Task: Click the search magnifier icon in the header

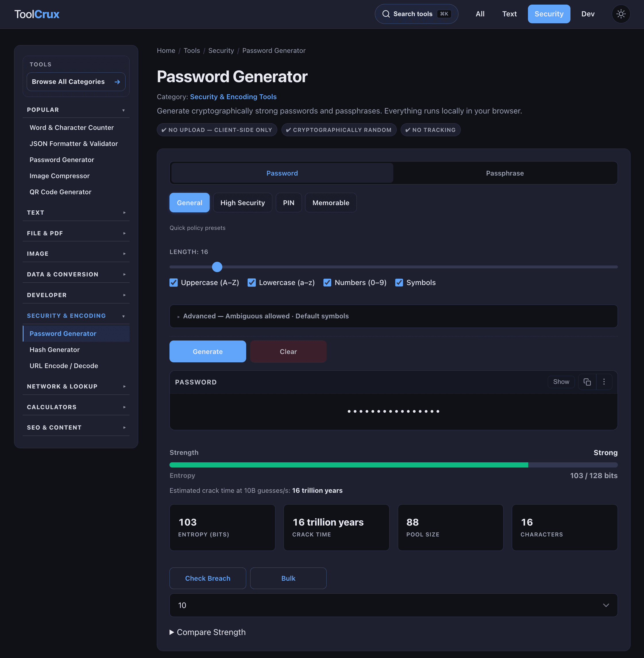Action: point(386,14)
